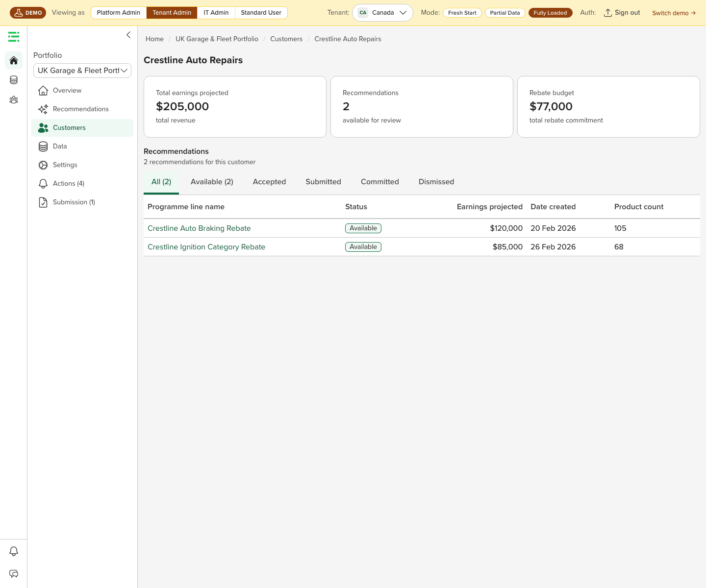
Task: Open the user group icon in left rail
Action: 14,99
